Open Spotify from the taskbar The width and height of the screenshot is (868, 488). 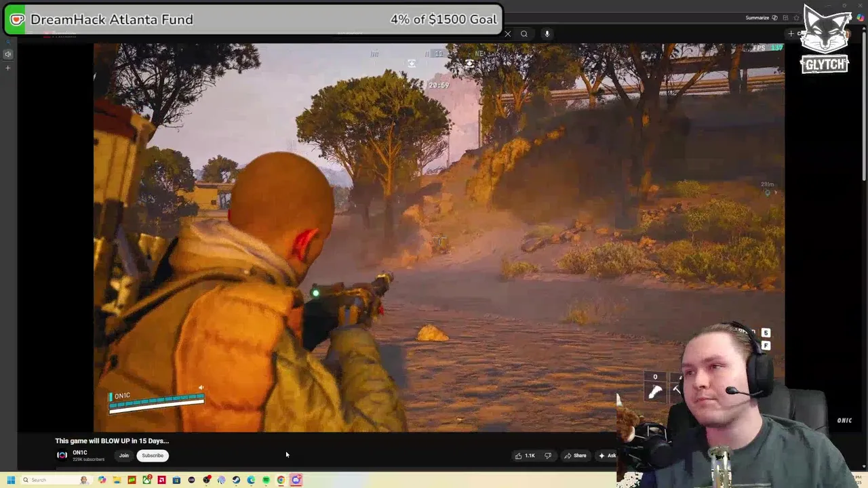[266, 480]
